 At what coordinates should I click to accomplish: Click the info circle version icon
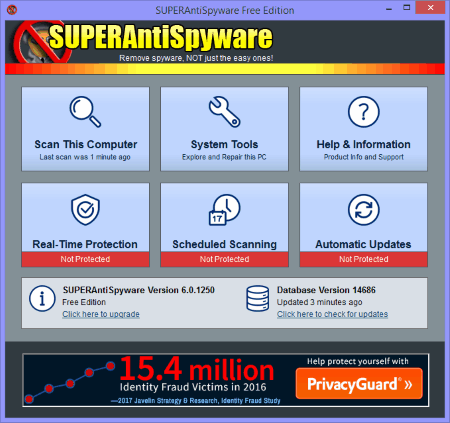(x=42, y=298)
